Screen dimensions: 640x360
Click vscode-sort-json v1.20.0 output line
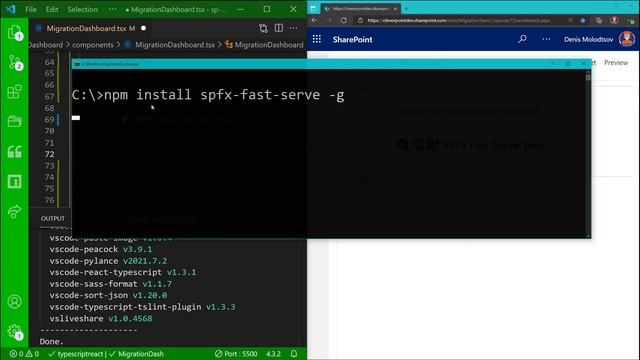[x=108, y=295]
